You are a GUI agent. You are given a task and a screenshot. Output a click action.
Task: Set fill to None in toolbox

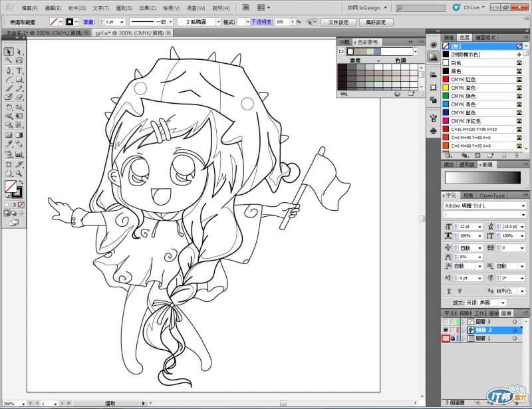coord(21,205)
